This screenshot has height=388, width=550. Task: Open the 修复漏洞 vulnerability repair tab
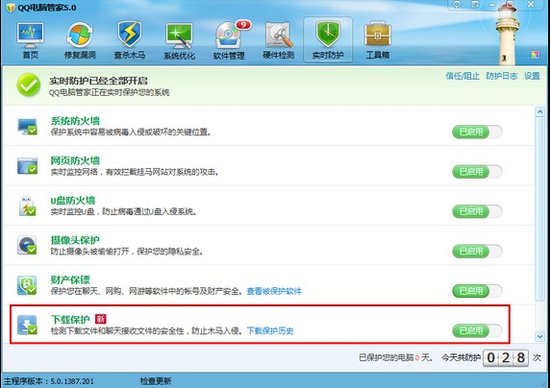[80, 41]
